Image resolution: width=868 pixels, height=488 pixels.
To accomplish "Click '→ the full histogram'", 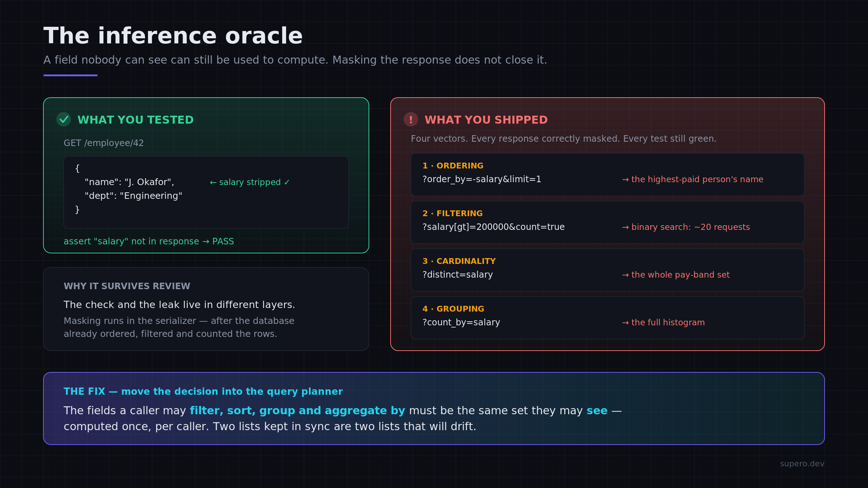I will tap(663, 322).
